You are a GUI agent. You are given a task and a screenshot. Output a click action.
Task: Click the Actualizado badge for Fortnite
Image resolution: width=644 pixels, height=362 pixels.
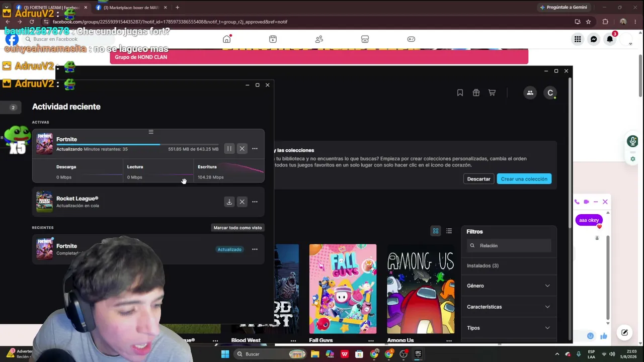229,249
